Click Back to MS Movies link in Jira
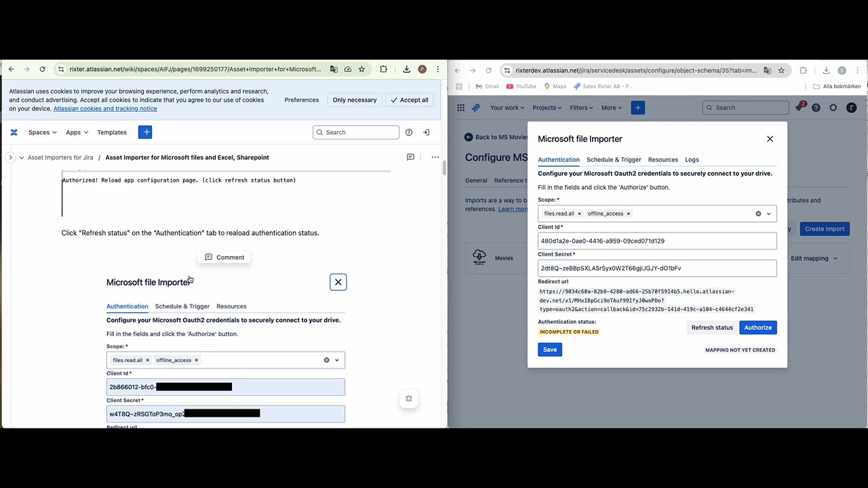Viewport: 868px width, 488px height. (496, 137)
